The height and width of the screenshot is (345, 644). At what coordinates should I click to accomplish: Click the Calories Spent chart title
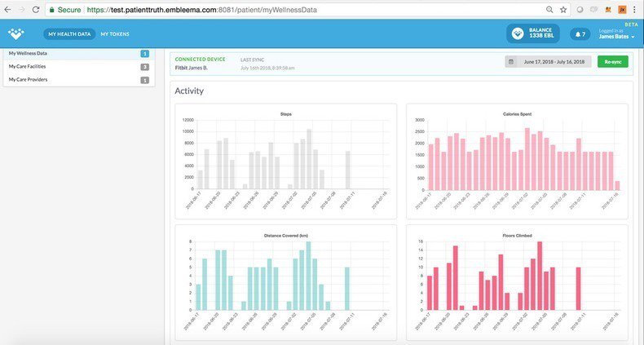click(x=517, y=113)
